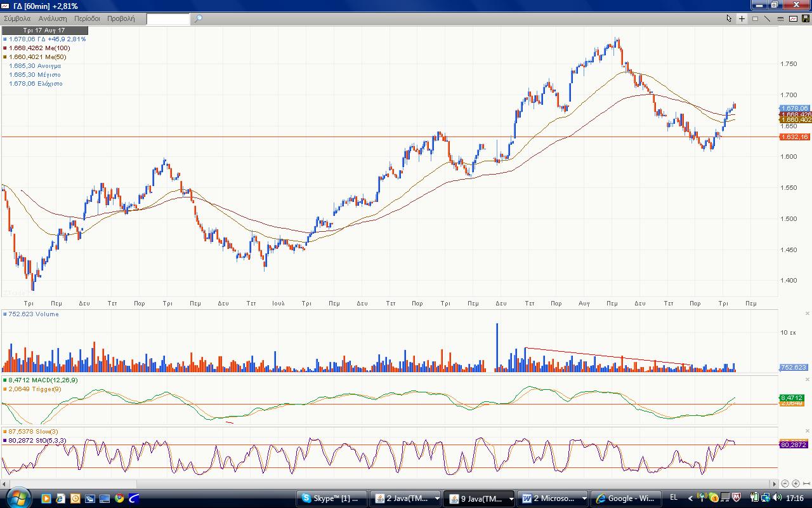Fit chart width with arrows icon

point(806,484)
